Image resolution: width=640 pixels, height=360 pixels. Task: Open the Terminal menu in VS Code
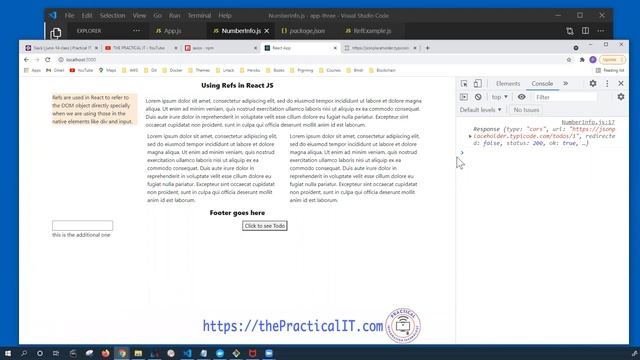199,16
